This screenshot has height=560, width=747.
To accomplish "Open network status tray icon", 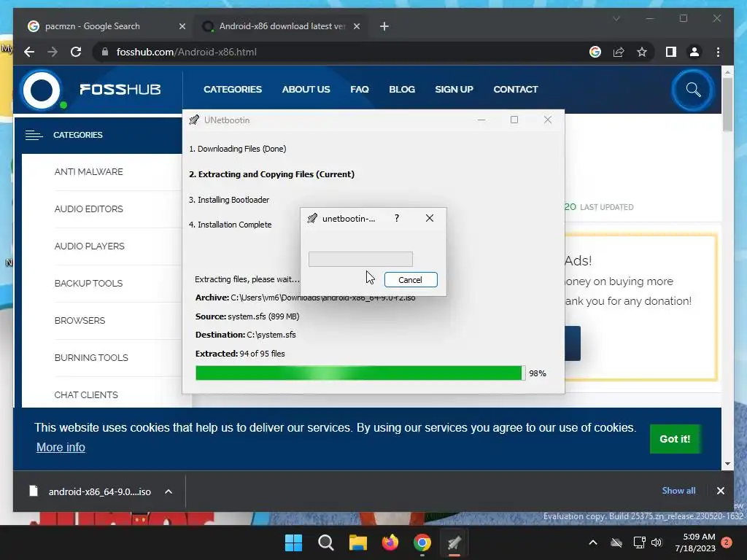I will pos(639,542).
